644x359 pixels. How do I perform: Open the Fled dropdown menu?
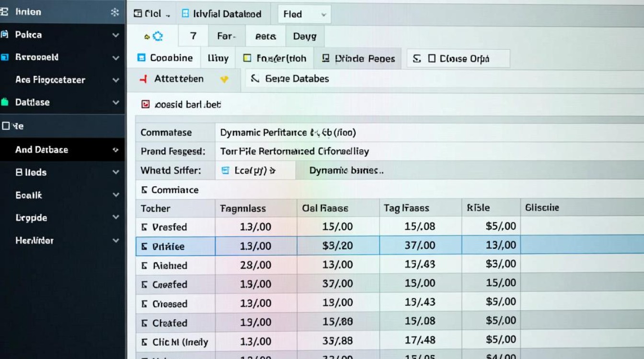(x=304, y=14)
